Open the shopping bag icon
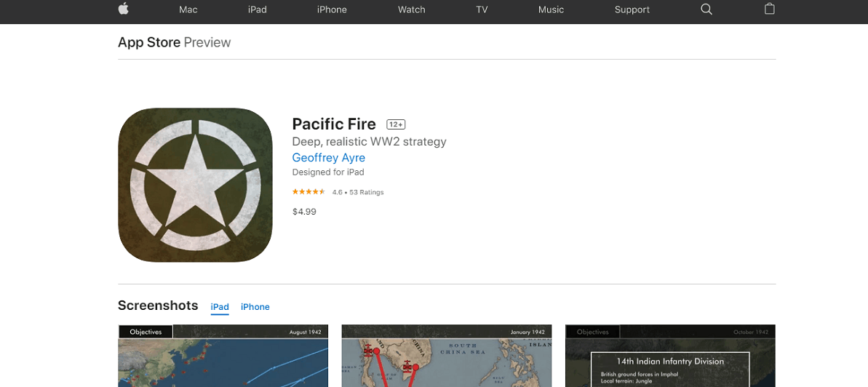 click(770, 8)
